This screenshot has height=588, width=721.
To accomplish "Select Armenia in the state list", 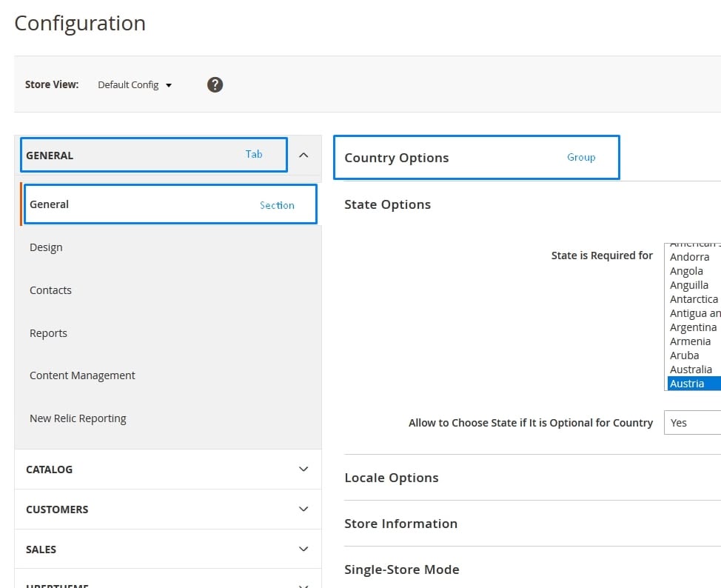I will click(x=694, y=341).
